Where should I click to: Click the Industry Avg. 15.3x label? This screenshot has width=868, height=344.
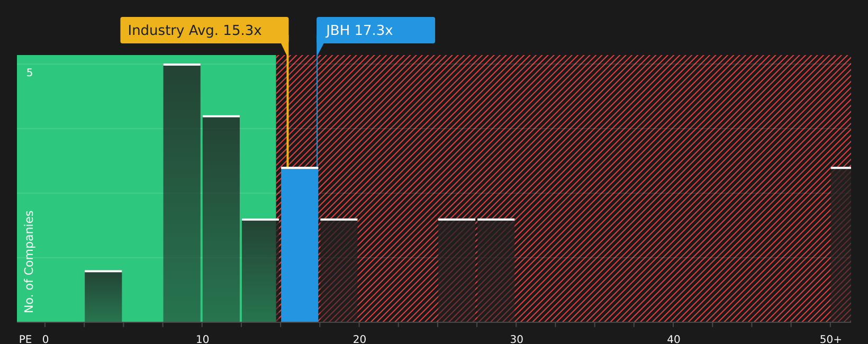click(204, 30)
